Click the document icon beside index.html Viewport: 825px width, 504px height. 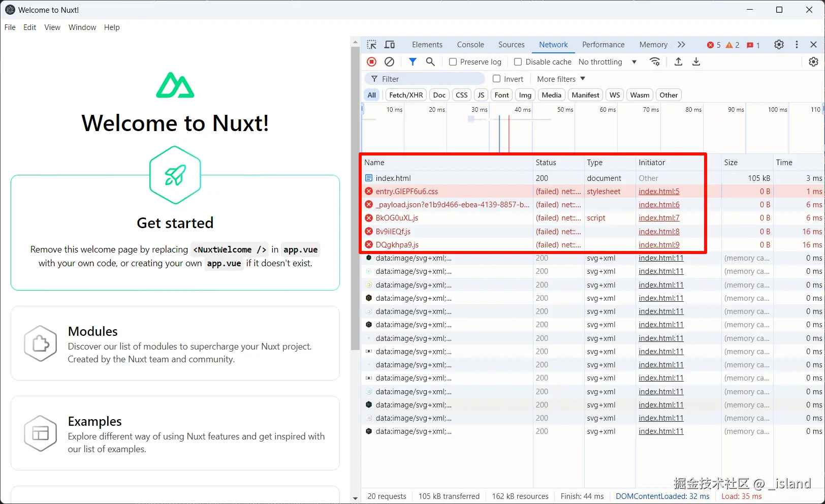[369, 178]
